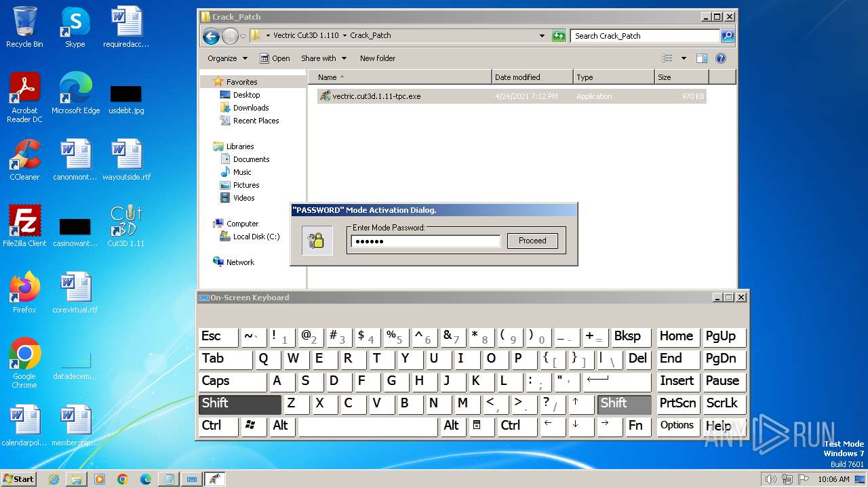This screenshot has height=488, width=868.
Task: Click the Open toolbar button
Action: point(275,58)
